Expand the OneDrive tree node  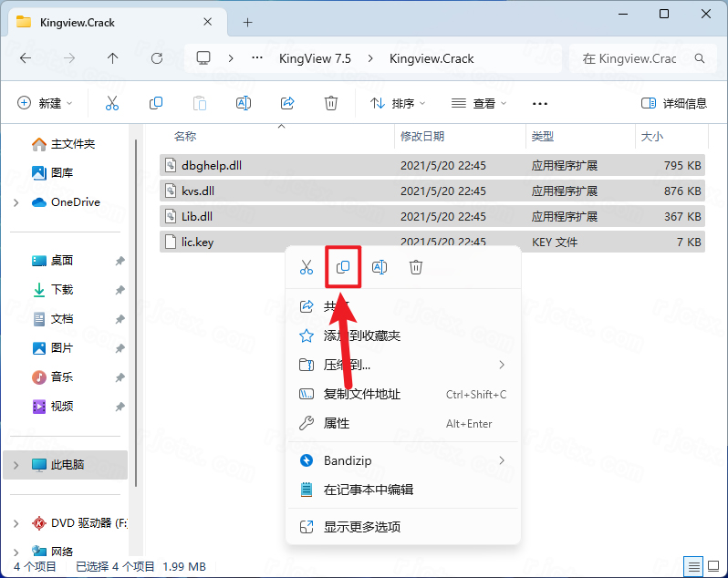(x=16, y=202)
